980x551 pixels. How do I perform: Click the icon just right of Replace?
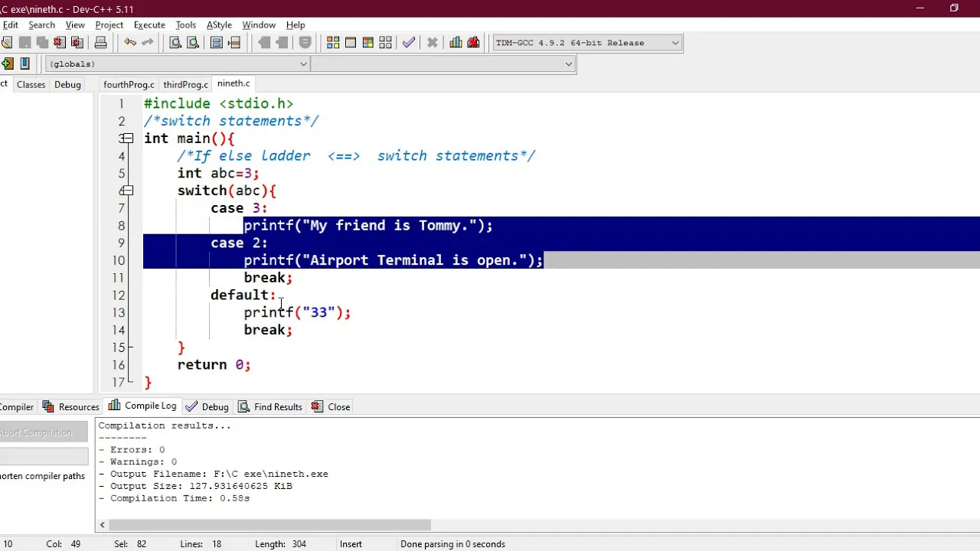click(x=217, y=43)
